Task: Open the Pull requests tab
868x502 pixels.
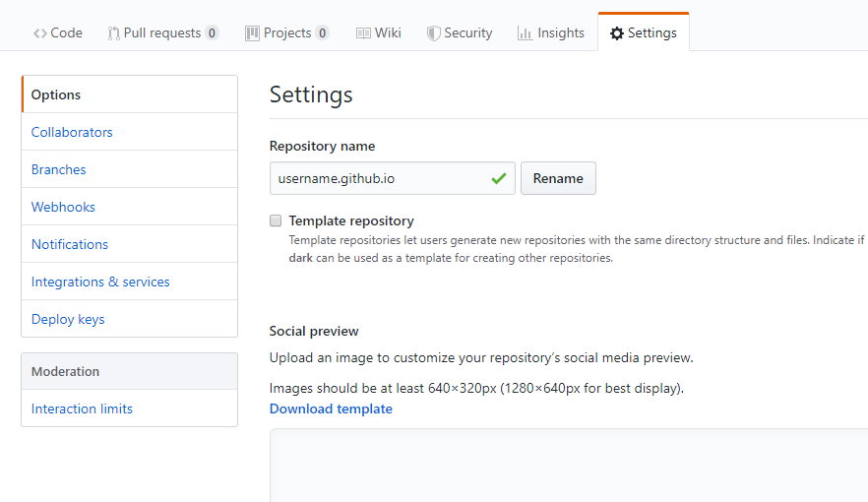Action: pyautogui.click(x=163, y=33)
